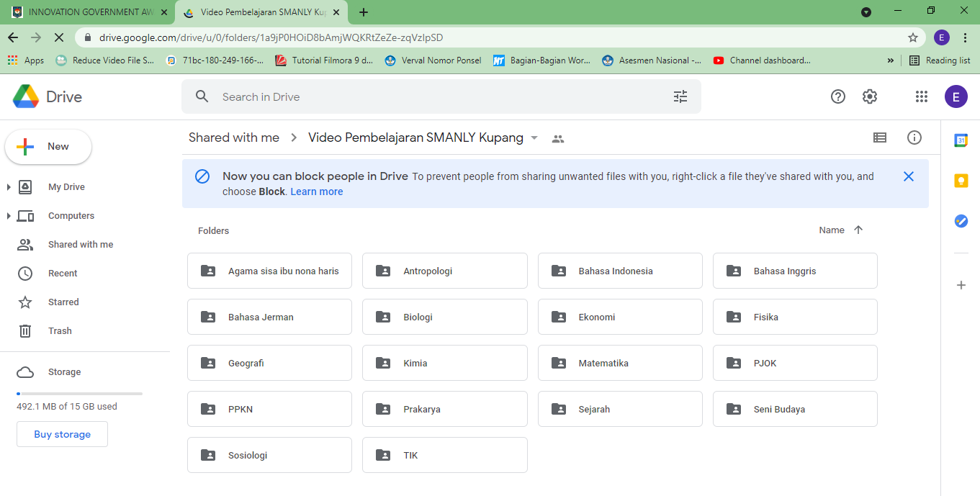The image size is (980, 496).
Task: Show folder details info panel
Action: [x=914, y=137]
